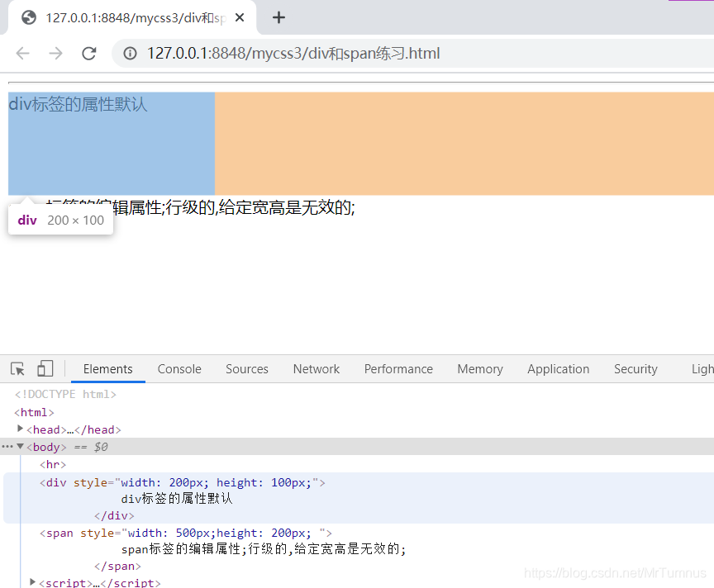Viewport: 714px width, 588px height.
Task: Click the </div> closing tag row
Action: click(114, 515)
